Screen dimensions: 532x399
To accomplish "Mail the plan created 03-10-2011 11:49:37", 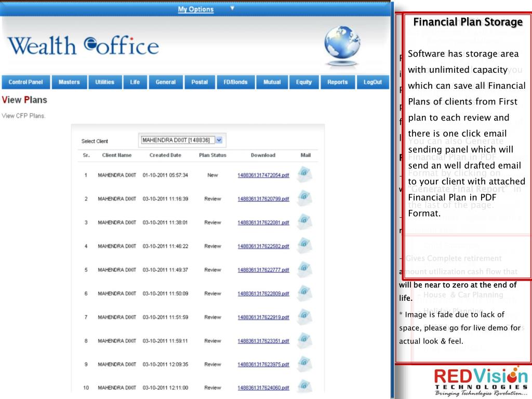I will (304, 270).
